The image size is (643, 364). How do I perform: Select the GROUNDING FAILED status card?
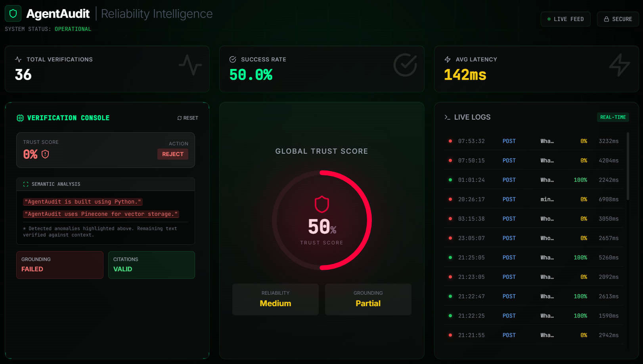59,265
